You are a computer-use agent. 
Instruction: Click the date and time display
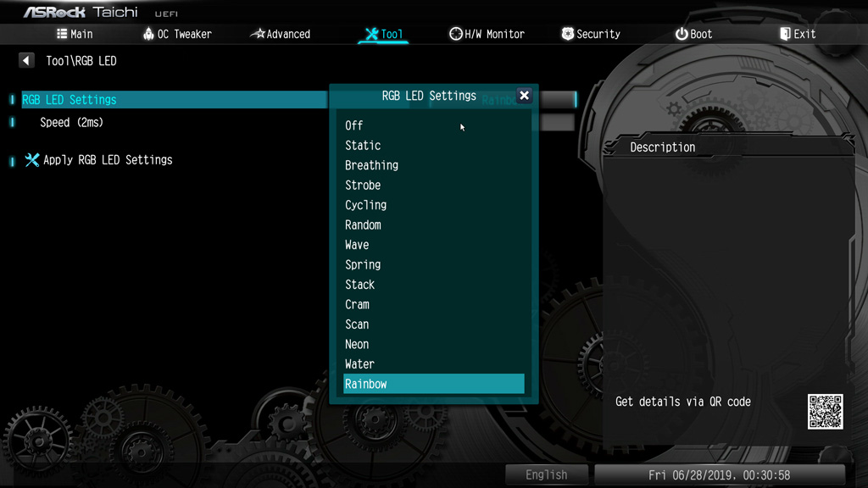click(719, 474)
